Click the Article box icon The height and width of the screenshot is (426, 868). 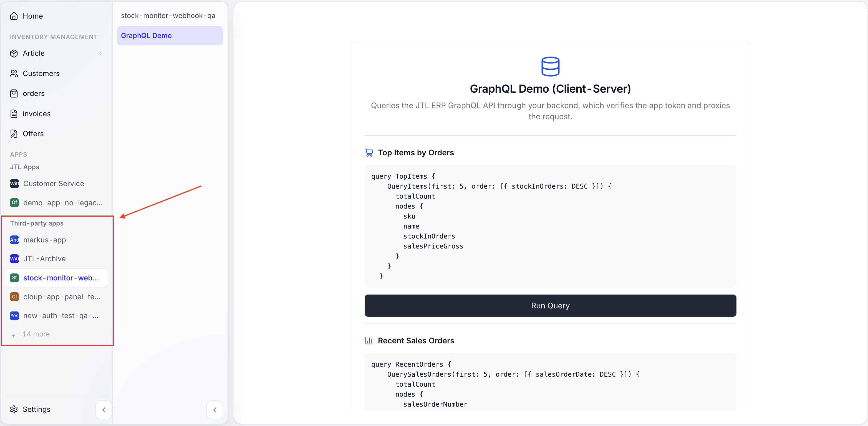click(x=14, y=53)
